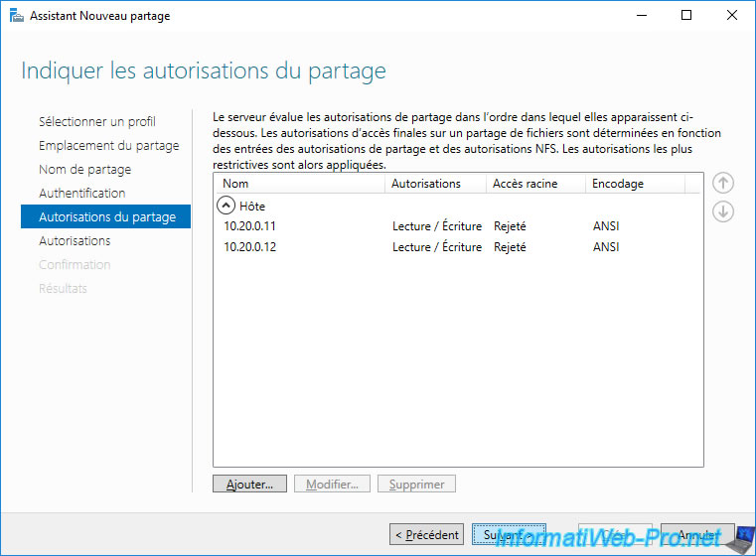The width and height of the screenshot is (756, 556).
Task: Click the Ajouter button
Action: click(249, 485)
